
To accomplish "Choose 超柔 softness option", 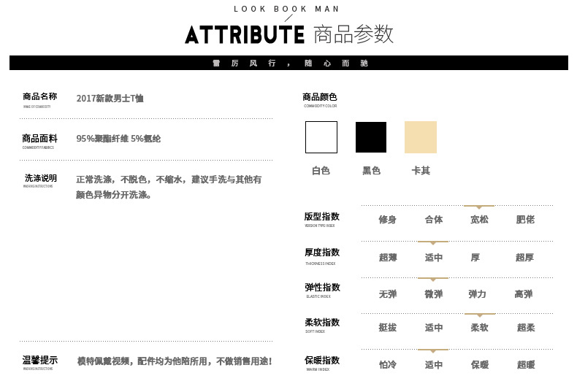I will point(526,328).
